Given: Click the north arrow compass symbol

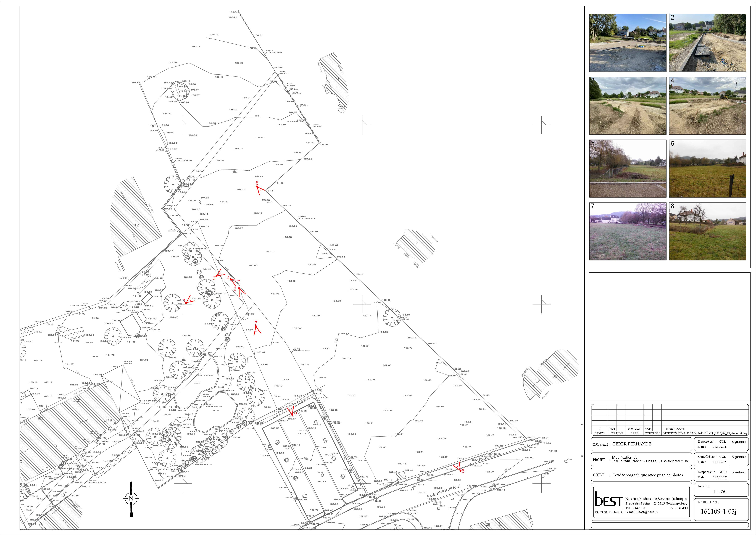Looking at the screenshot, I should click(x=131, y=498).
